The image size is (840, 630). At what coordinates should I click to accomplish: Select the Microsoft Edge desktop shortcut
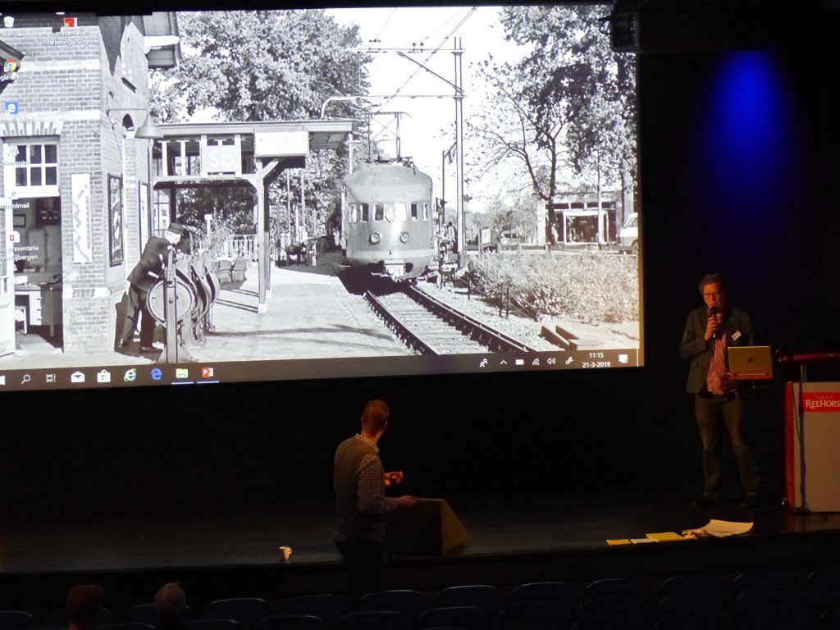pos(11,108)
